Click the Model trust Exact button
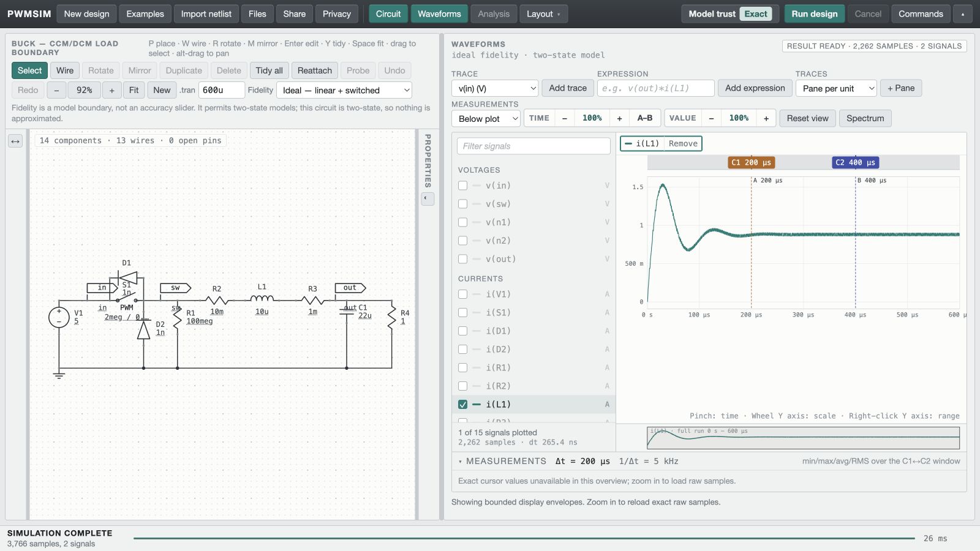This screenshot has height=551, width=980. [x=730, y=14]
